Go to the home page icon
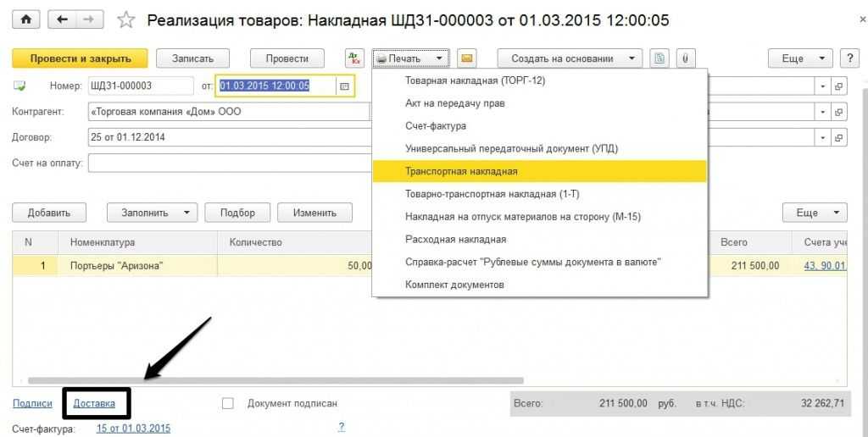The height and width of the screenshot is (437, 868). click(x=26, y=20)
